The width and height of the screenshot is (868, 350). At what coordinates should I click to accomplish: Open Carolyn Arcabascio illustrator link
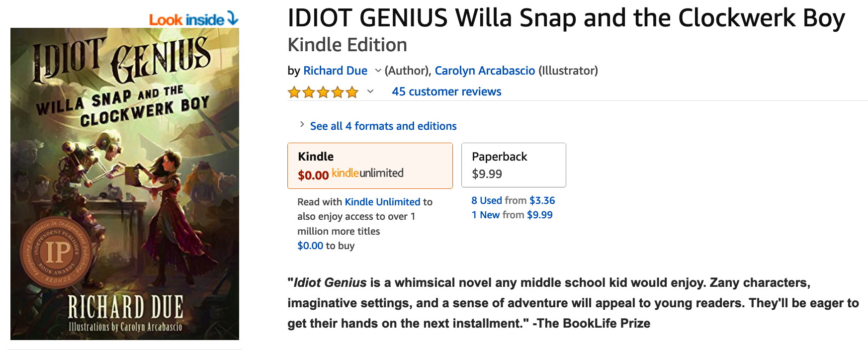point(485,71)
